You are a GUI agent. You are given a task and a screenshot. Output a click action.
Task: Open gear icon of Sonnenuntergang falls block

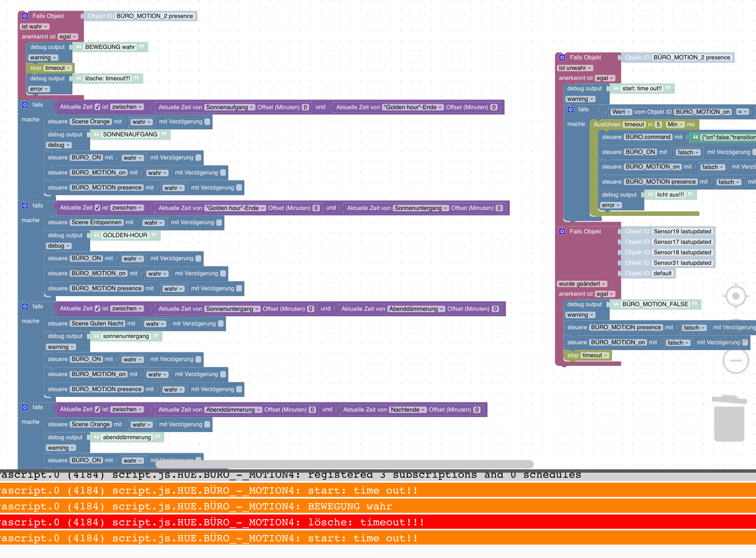(x=25, y=306)
